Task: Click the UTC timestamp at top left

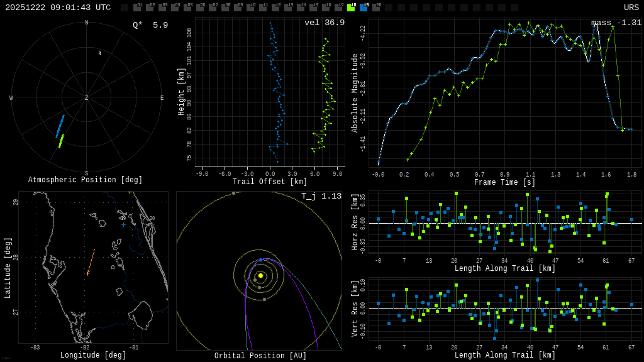Action: tap(58, 8)
